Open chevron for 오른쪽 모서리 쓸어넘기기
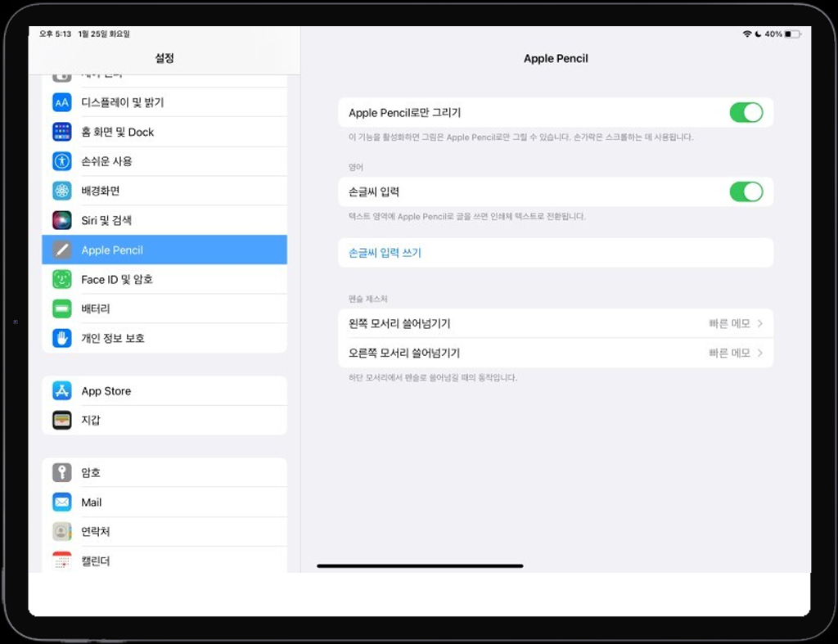The image size is (838, 644). (x=760, y=353)
